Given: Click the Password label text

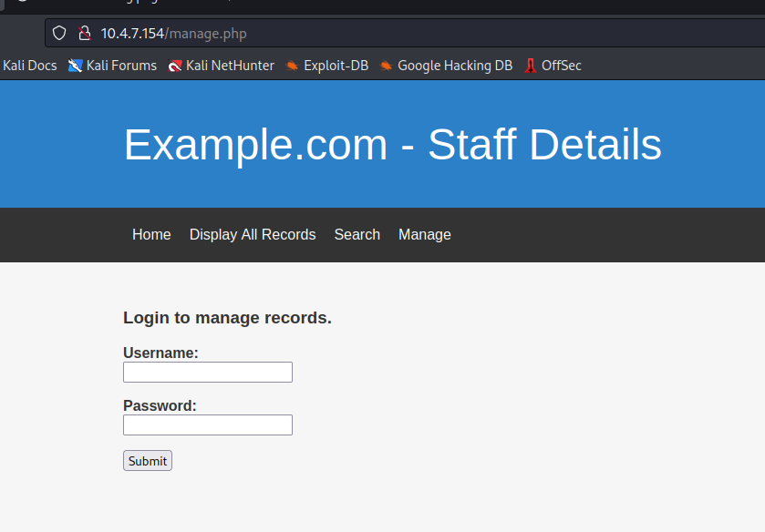Looking at the screenshot, I should 160,405.
